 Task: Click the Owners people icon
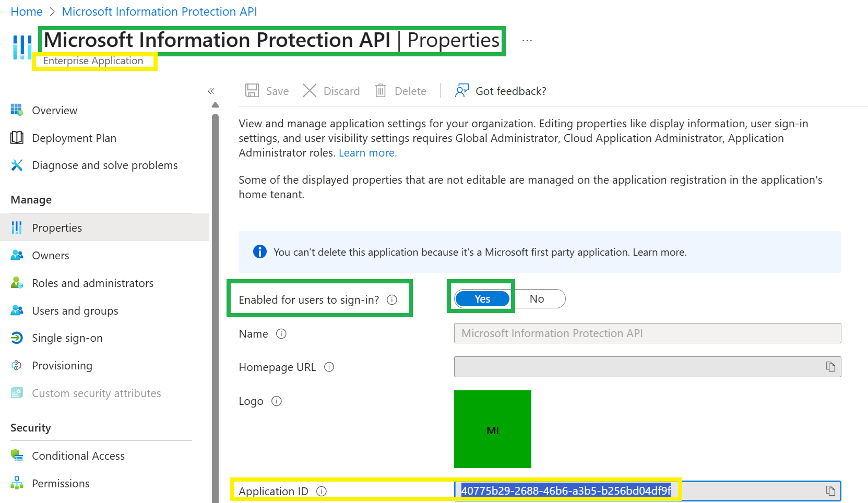pyautogui.click(x=17, y=255)
